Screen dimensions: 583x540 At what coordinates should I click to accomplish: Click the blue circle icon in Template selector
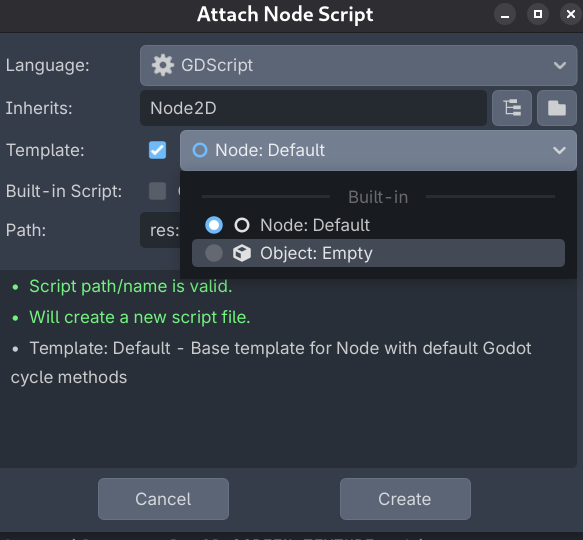click(x=200, y=150)
